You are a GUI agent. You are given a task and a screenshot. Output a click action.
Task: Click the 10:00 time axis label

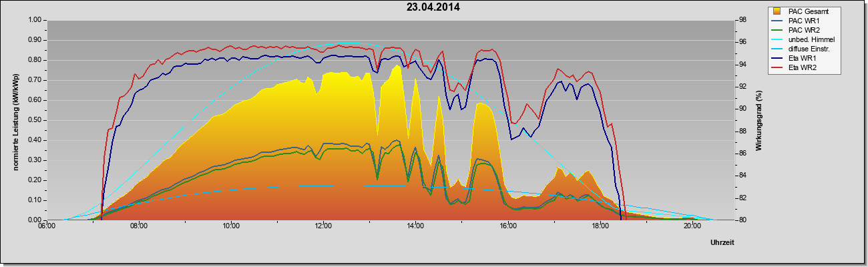231,226
